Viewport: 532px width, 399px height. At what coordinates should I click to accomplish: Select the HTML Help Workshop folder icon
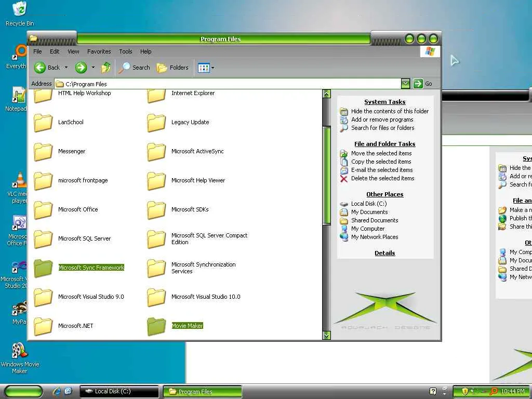[43, 96]
